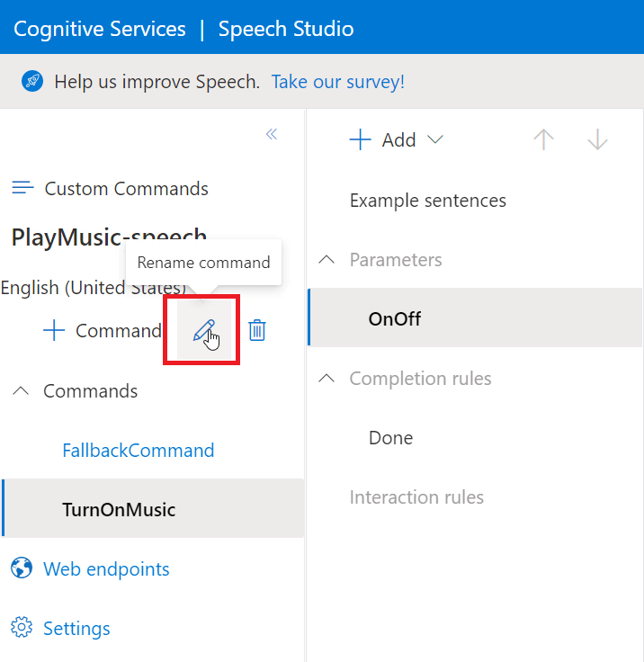Click the Custom Commands menu lines icon
644x662 pixels.
pyautogui.click(x=22, y=188)
